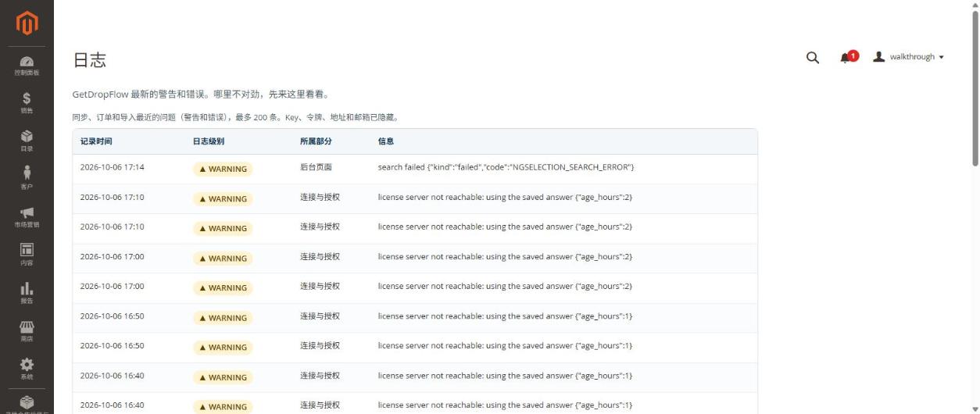Open the 报告 reports menu
The height and width of the screenshot is (414, 980).
[x=27, y=293]
